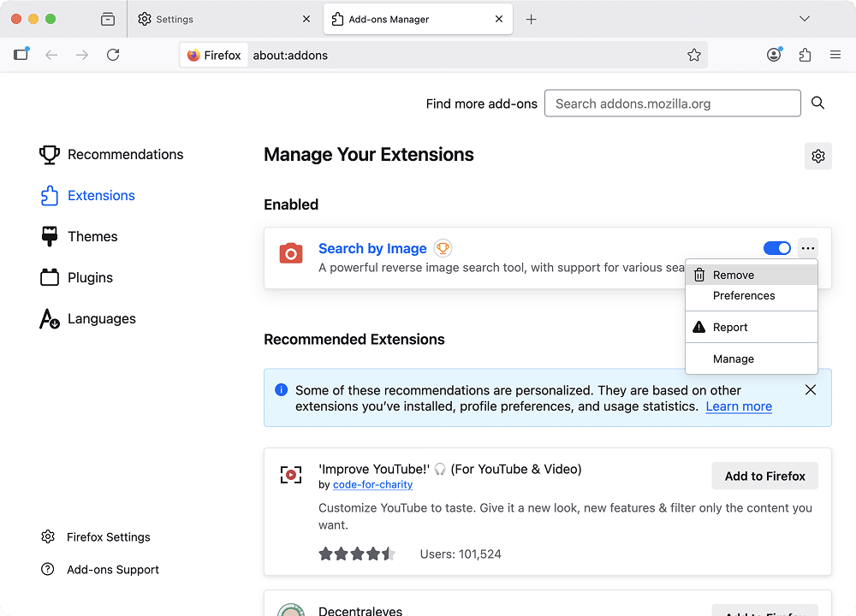This screenshot has width=856, height=616.
Task: Click the Recommended badge beside Search by Image
Action: coord(443,247)
